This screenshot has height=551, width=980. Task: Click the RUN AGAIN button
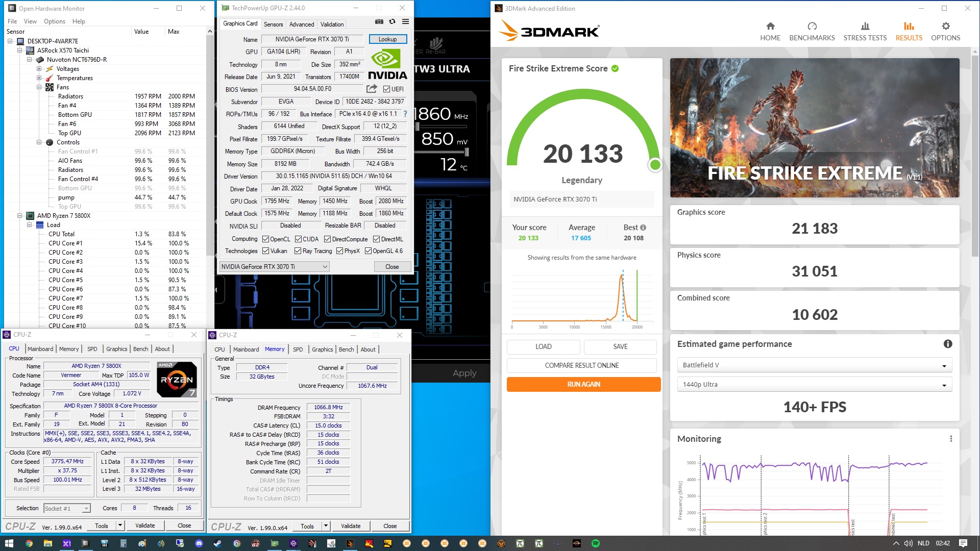coord(583,385)
